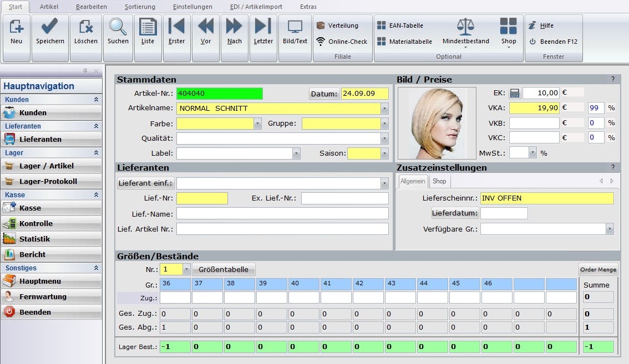Click the red Beenden sidebar button
The height and width of the screenshot is (364, 629).
point(52,312)
